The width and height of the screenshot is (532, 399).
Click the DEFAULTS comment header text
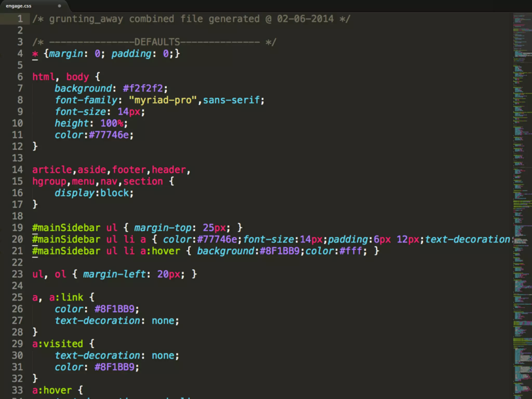click(x=157, y=42)
